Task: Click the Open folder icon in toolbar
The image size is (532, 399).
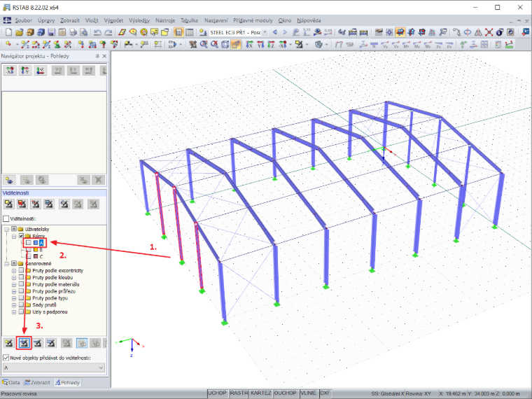Action: [20, 32]
